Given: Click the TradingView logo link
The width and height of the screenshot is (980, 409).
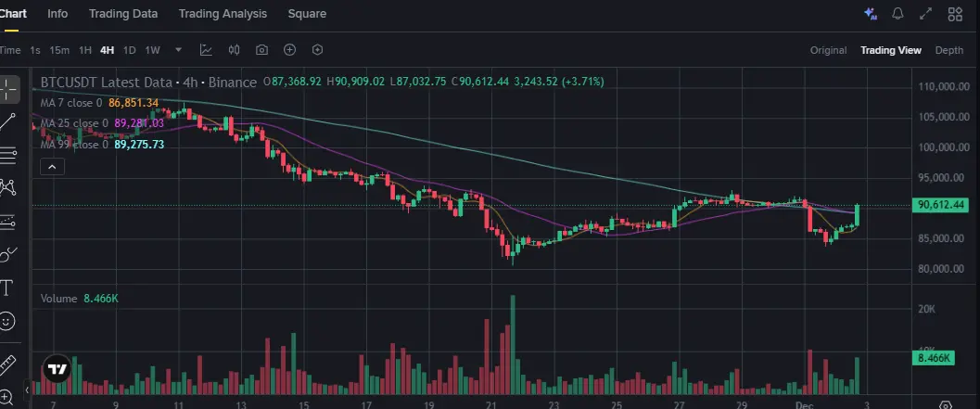Looking at the screenshot, I should point(57,368).
